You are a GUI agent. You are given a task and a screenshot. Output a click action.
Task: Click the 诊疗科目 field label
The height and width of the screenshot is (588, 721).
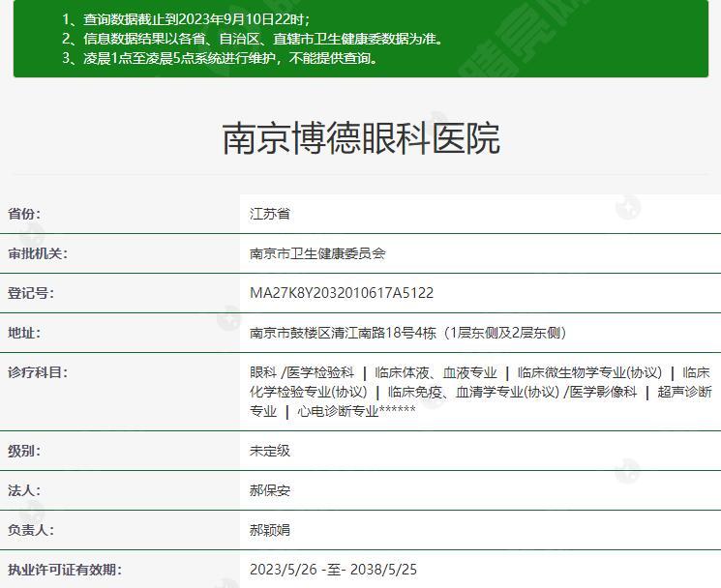tap(37, 372)
